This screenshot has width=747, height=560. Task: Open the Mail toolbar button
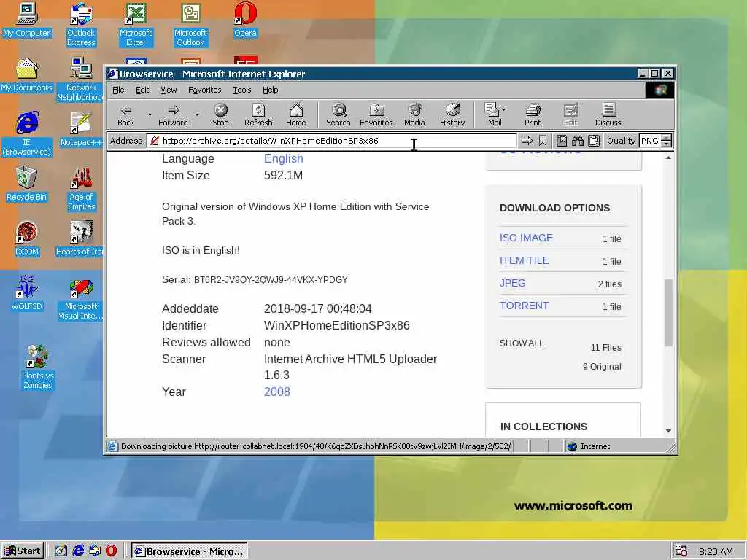(492, 114)
